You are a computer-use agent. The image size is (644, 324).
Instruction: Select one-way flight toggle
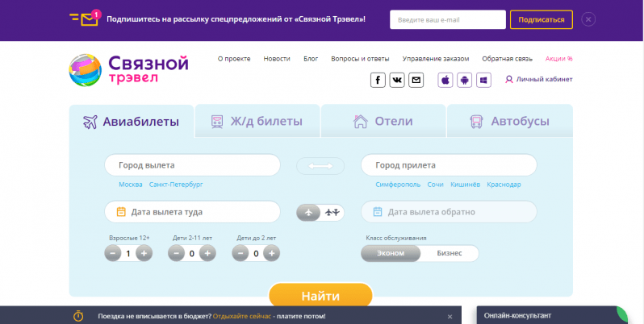(x=308, y=213)
